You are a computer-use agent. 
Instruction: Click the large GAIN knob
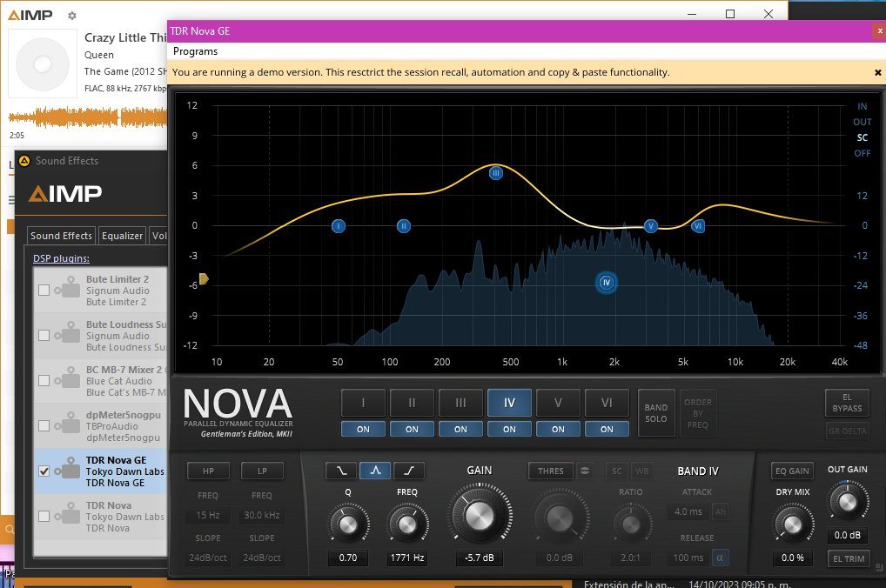tap(480, 515)
